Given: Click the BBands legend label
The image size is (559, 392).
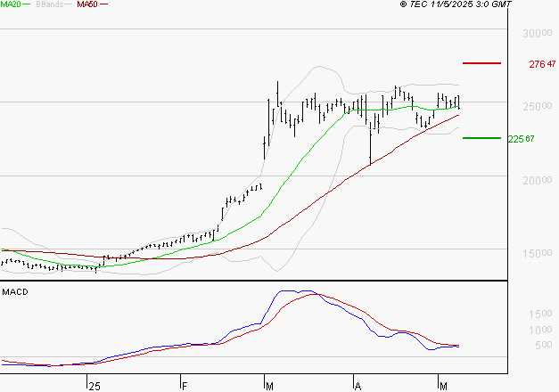Looking at the screenshot, I should point(50,4).
